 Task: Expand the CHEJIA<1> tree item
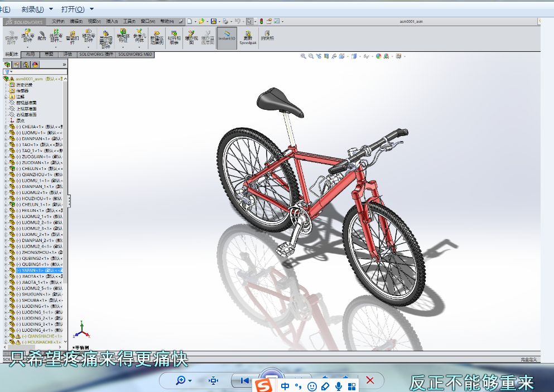pos(6,127)
